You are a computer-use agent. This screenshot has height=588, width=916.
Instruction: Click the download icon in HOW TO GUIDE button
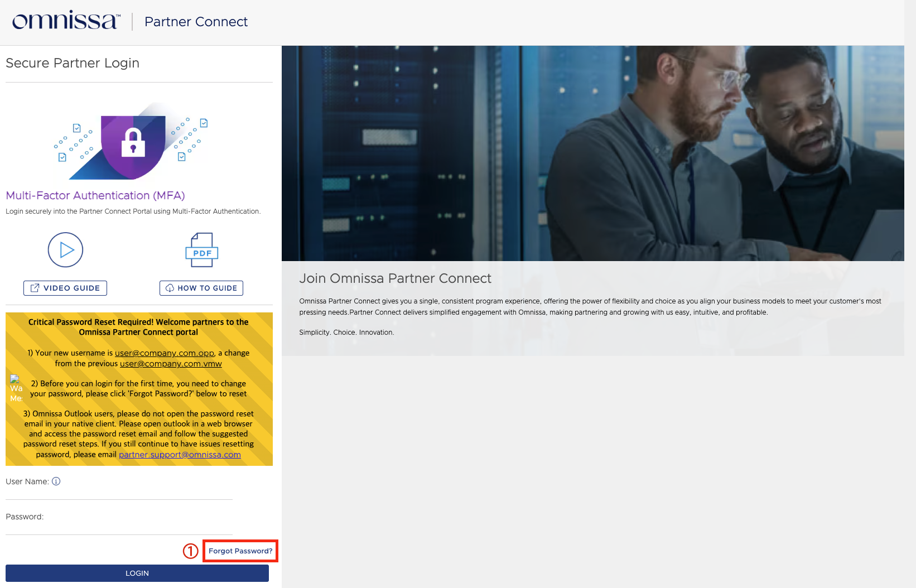click(x=170, y=288)
